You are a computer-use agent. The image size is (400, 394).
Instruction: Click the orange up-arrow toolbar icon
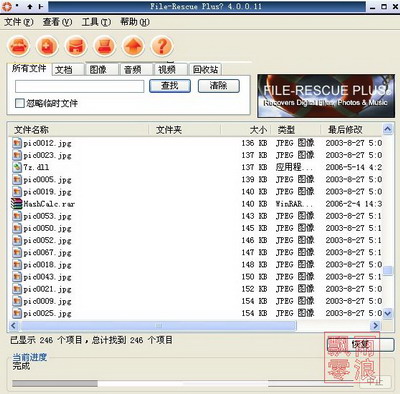pyautogui.click(x=133, y=46)
